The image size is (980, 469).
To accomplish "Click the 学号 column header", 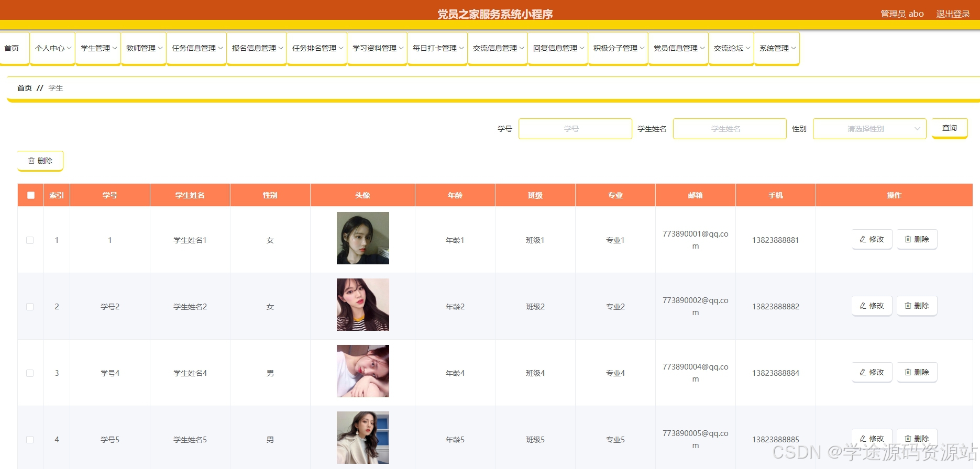I will [x=110, y=195].
